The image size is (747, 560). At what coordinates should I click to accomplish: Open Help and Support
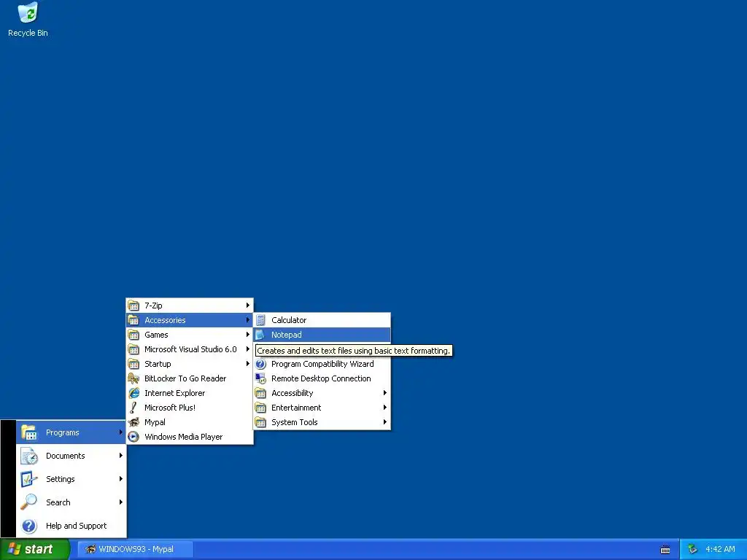[x=71, y=526]
